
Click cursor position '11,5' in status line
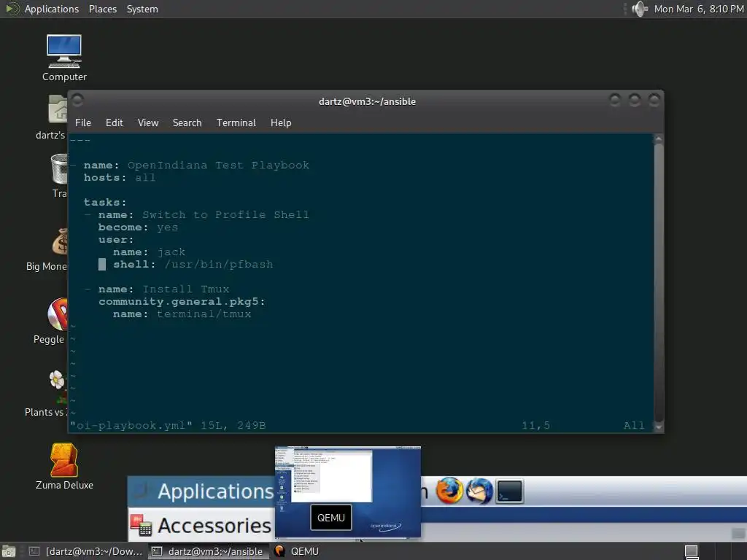coord(536,425)
